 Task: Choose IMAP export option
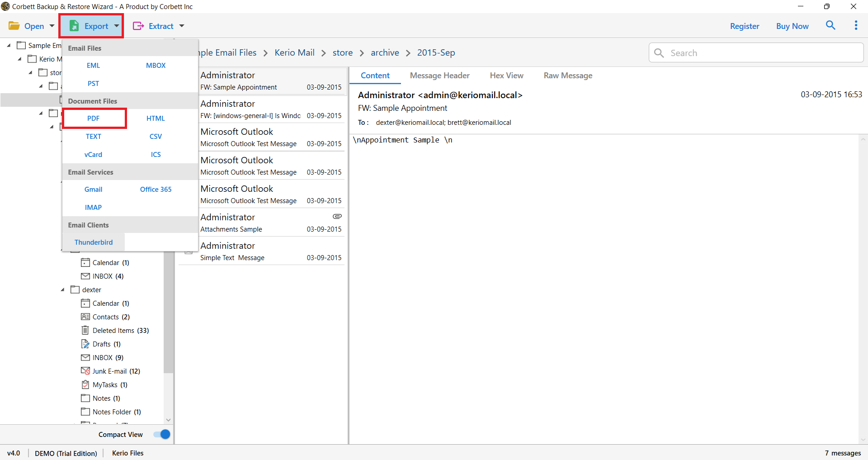[94, 207]
